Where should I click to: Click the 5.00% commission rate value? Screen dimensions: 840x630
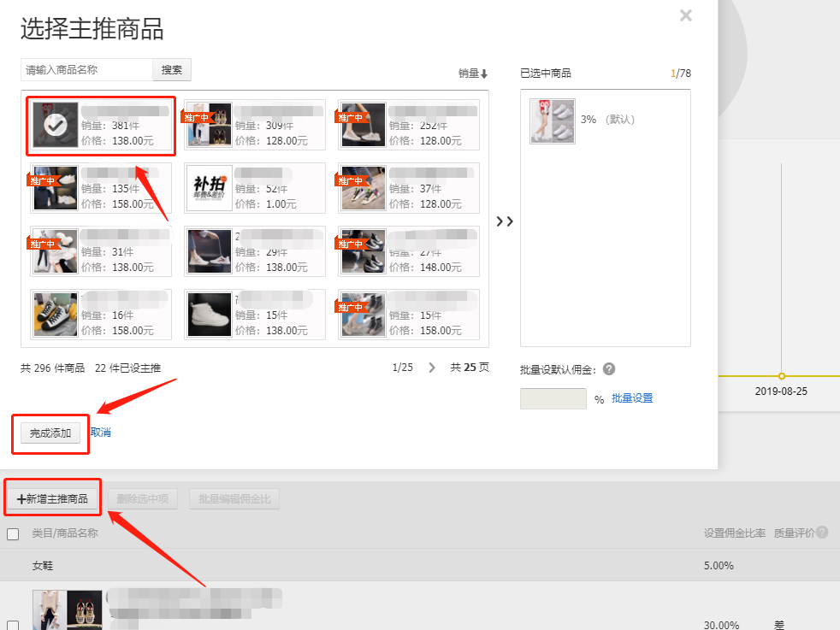click(x=719, y=566)
